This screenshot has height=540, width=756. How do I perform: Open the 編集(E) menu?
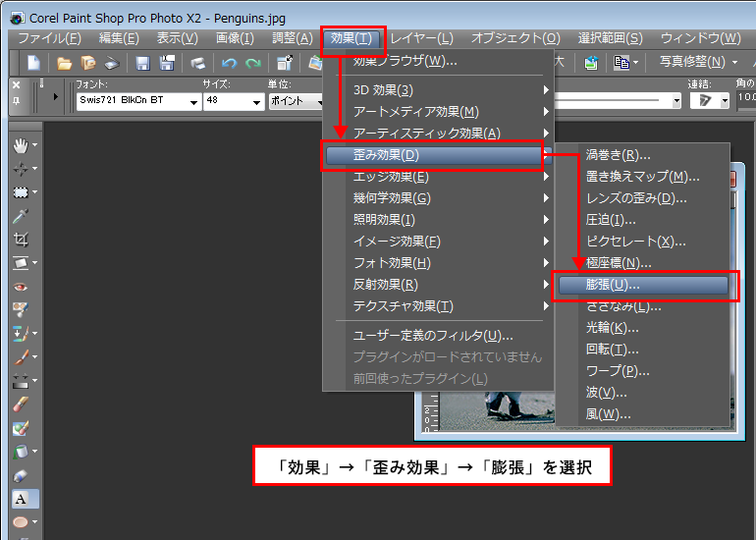[x=119, y=38]
